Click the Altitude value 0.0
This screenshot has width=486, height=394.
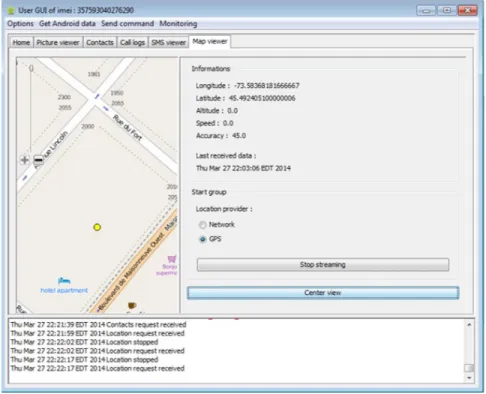(232, 111)
